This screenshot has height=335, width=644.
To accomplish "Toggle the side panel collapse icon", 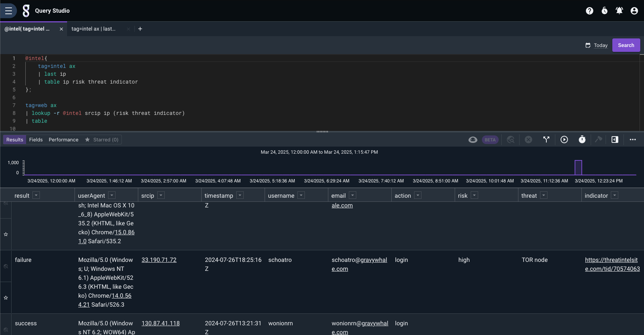I will click(x=615, y=140).
